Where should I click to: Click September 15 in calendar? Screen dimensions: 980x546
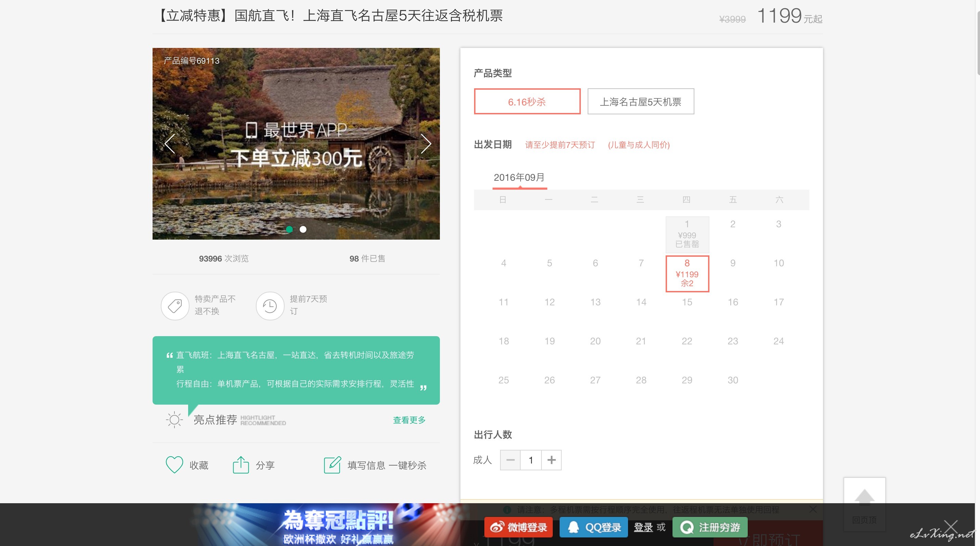click(x=687, y=302)
